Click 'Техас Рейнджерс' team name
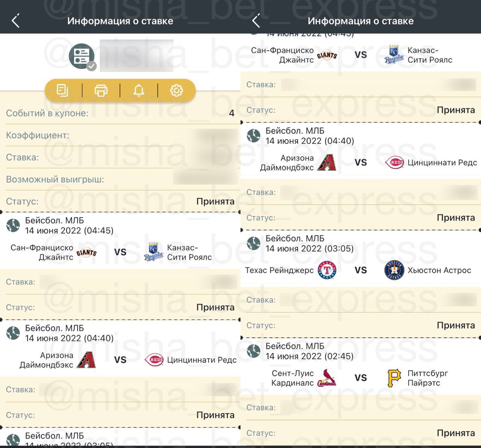The width and height of the screenshot is (481, 448). point(279,270)
